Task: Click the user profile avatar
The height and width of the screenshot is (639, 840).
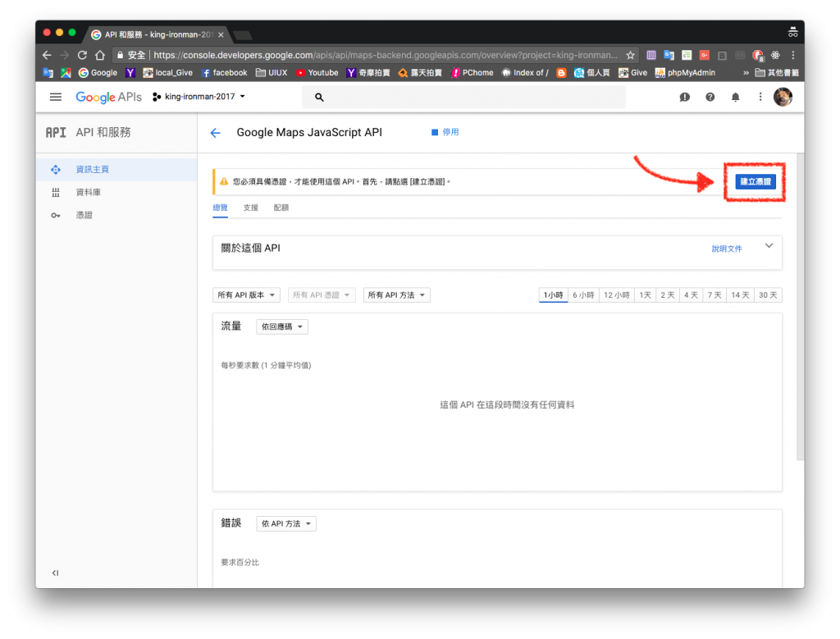Action: click(x=783, y=97)
